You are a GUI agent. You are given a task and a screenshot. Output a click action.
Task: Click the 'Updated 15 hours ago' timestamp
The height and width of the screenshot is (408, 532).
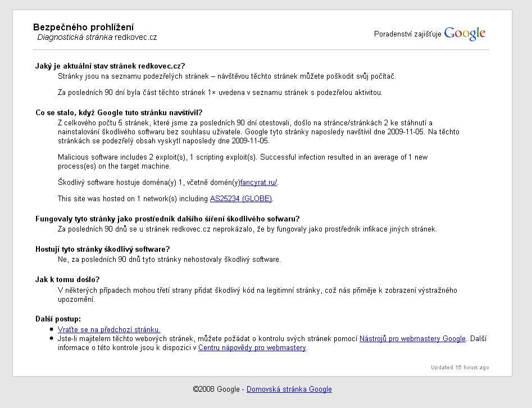click(x=460, y=368)
